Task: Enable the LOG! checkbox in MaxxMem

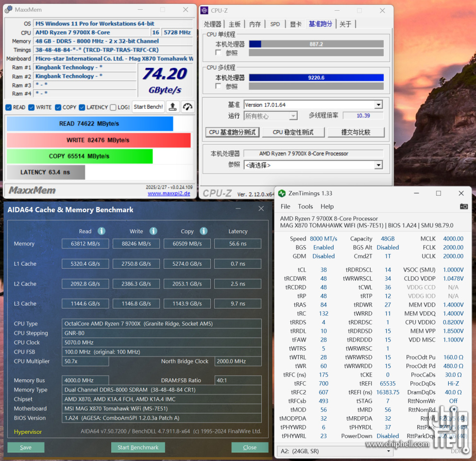Action: (x=113, y=107)
